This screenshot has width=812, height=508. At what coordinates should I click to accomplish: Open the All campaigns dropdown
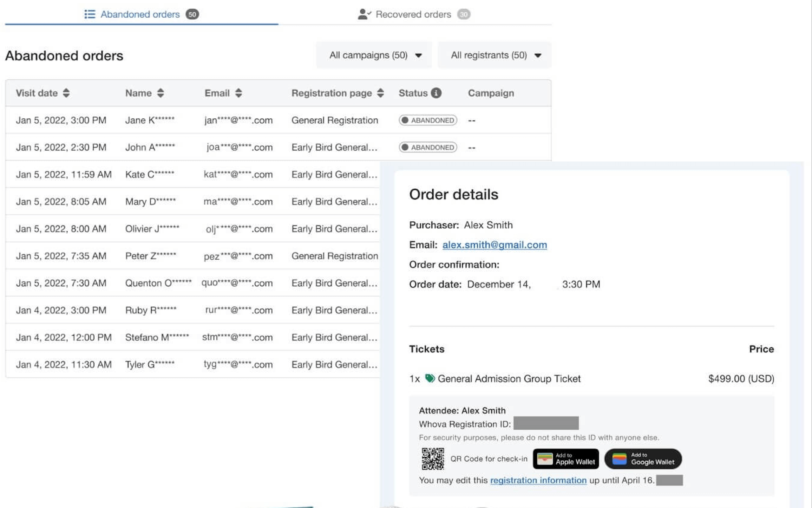pyautogui.click(x=374, y=55)
